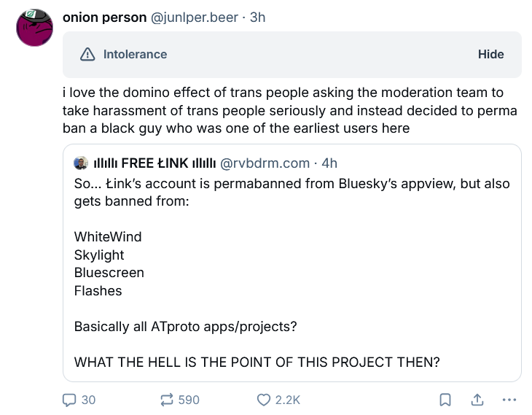Like the post with heart icon
The image size is (532, 415).
pyautogui.click(x=264, y=400)
